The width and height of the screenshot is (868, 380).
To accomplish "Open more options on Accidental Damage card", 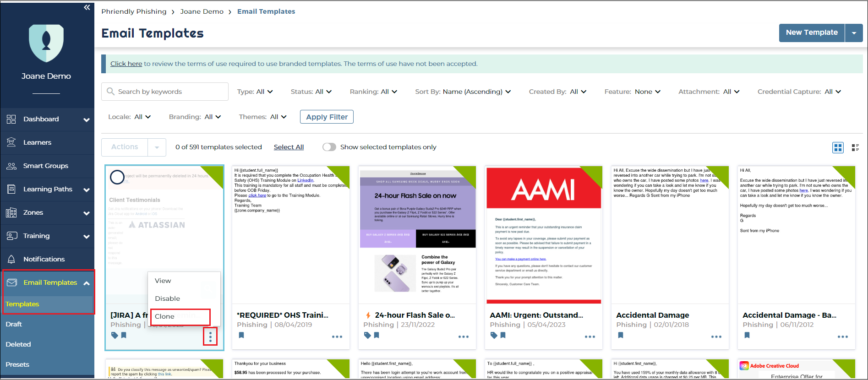I will click(x=716, y=337).
